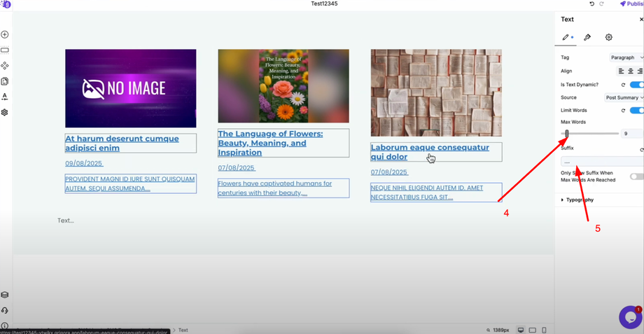Open 'Laborum eaque consequatur qui dolor' post link
This screenshot has height=334, width=644.
(430, 152)
